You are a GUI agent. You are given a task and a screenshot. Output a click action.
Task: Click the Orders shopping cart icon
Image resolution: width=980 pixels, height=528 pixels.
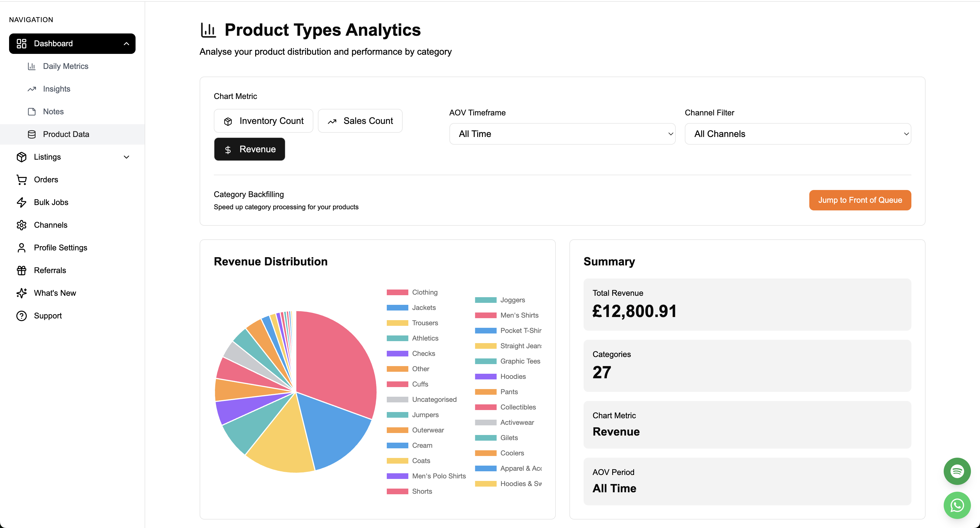click(x=22, y=179)
